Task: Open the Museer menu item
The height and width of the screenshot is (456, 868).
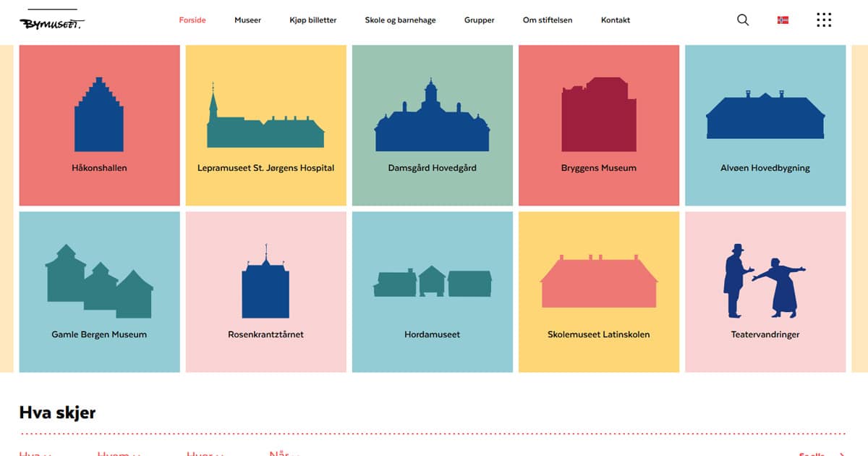Action: click(247, 20)
